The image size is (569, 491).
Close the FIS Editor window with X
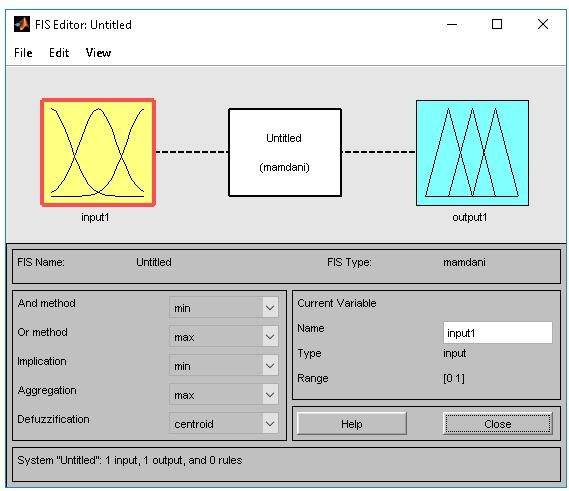[x=543, y=24]
